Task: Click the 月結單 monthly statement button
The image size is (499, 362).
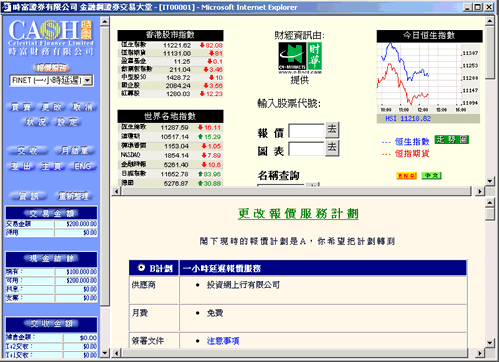Action: (x=74, y=151)
